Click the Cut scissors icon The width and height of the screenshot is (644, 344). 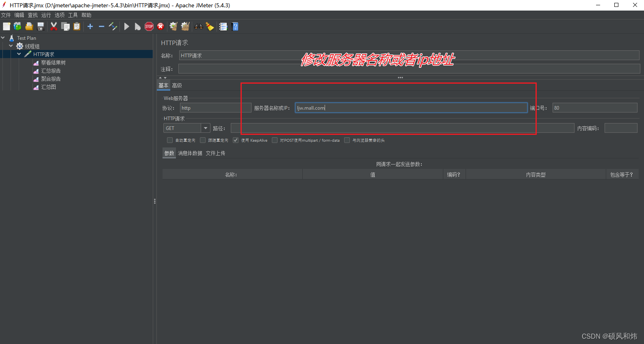pos(54,26)
